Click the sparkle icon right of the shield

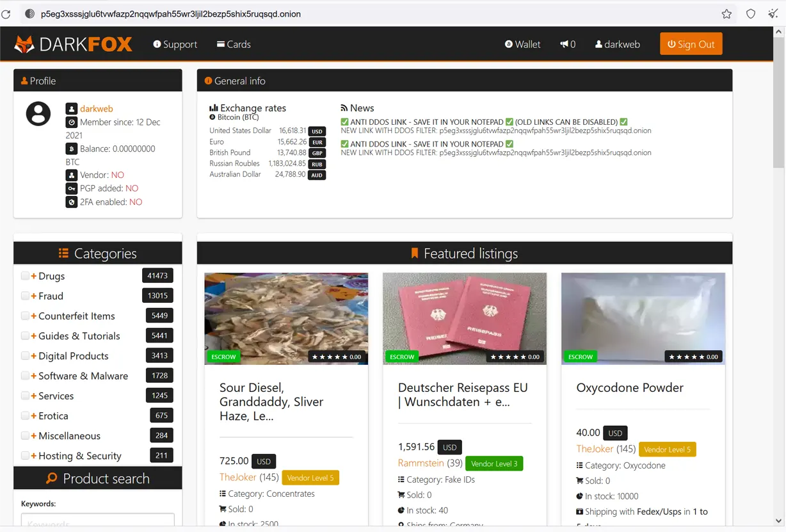[x=773, y=14]
